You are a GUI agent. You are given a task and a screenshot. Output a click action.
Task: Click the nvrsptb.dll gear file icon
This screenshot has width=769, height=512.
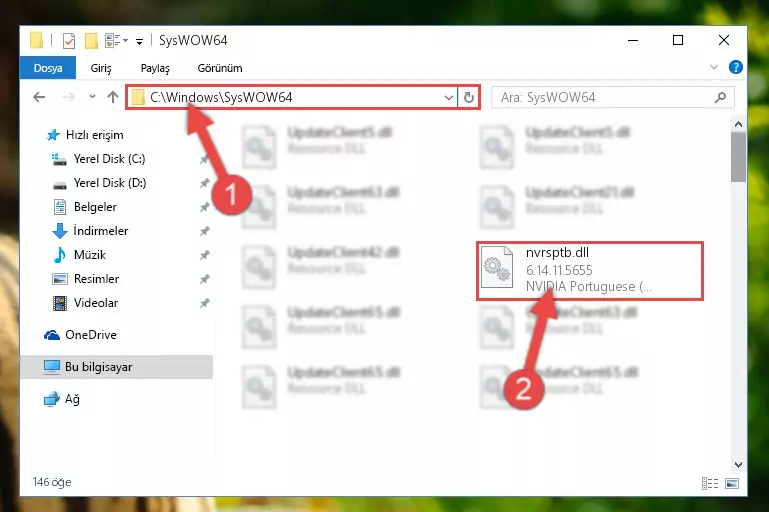(x=496, y=267)
